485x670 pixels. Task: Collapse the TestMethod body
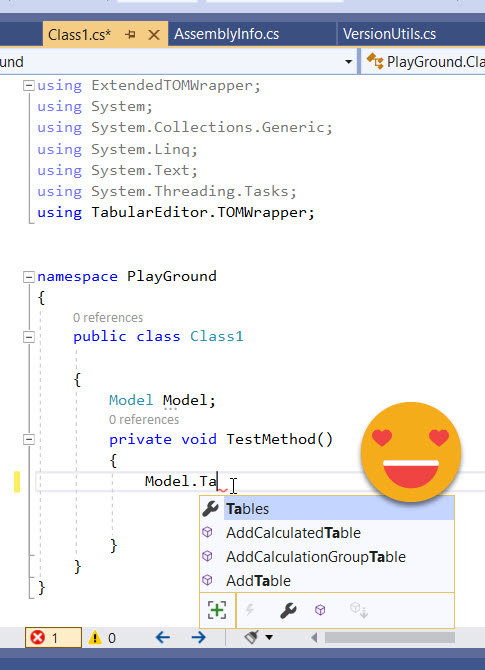point(29,439)
